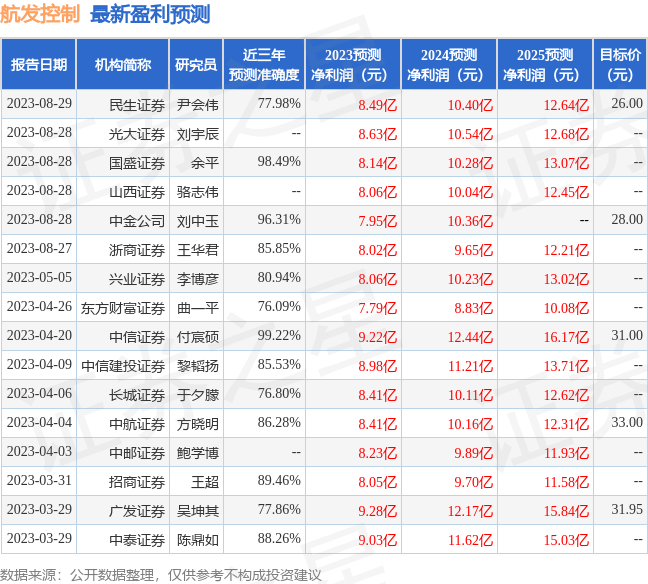Viewport: 648px width, 584px height.
Task: Click the 2024预测净利润 column header
Action: point(449,64)
